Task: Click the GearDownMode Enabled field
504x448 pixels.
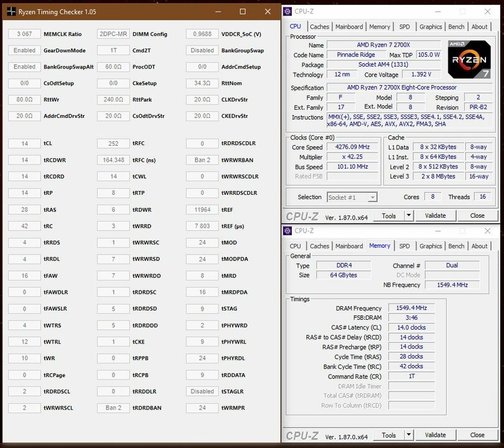Action: pos(24,50)
